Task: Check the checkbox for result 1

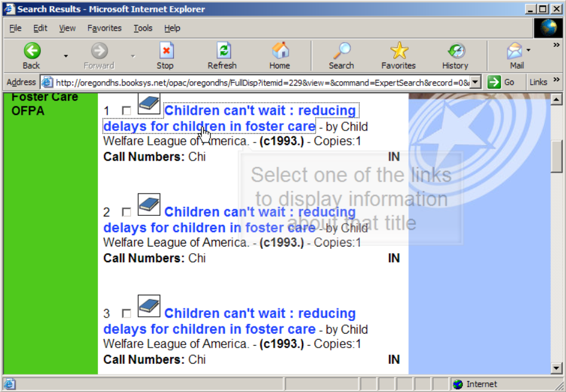Action: [x=126, y=111]
